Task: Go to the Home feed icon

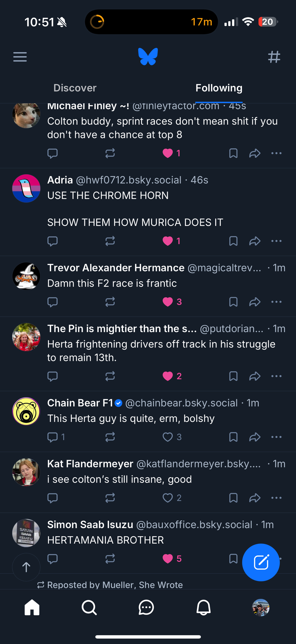Action: click(32, 608)
